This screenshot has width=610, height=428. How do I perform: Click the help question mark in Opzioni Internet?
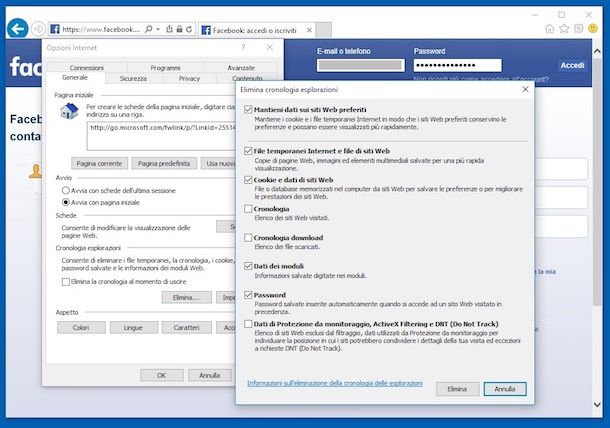244,47
